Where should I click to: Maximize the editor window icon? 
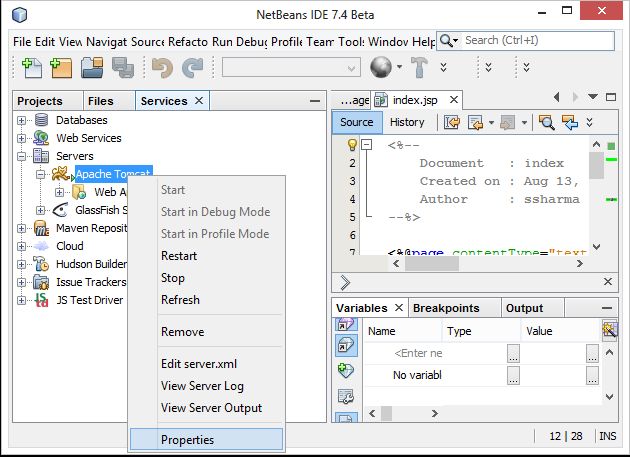[x=611, y=97]
